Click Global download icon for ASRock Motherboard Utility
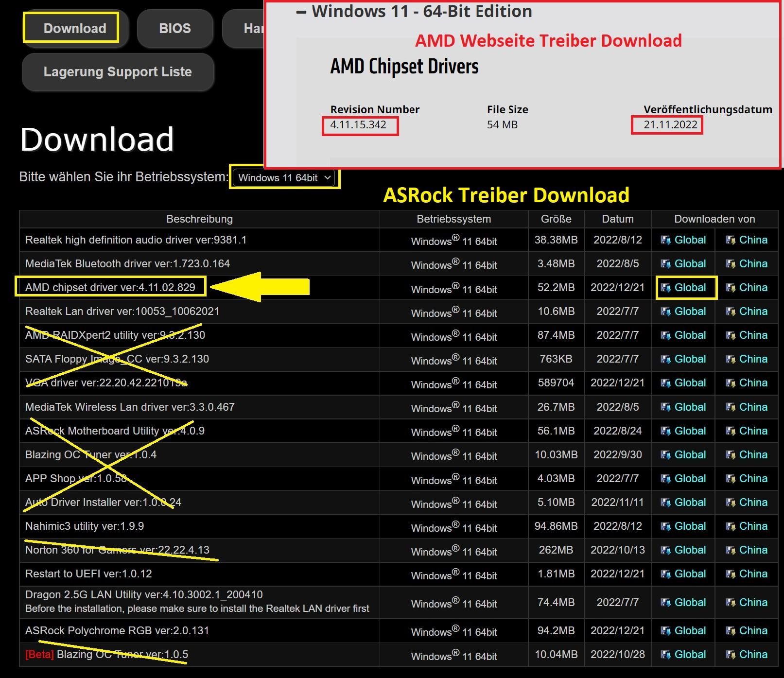Image resolution: width=784 pixels, height=678 pixels. (x=665, y=431)
